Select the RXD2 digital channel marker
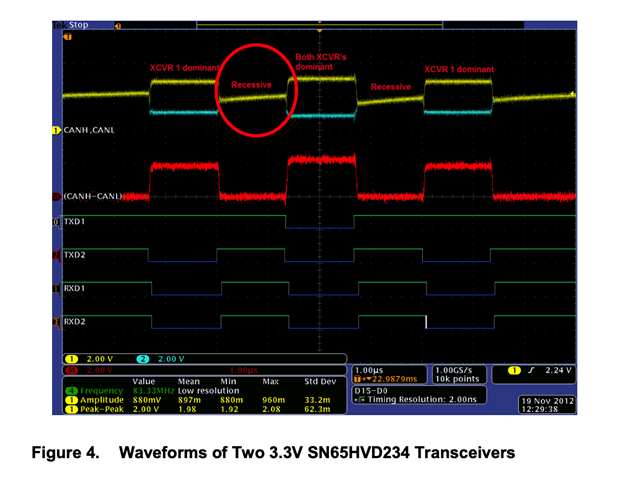619x480 pixels. 57,322
